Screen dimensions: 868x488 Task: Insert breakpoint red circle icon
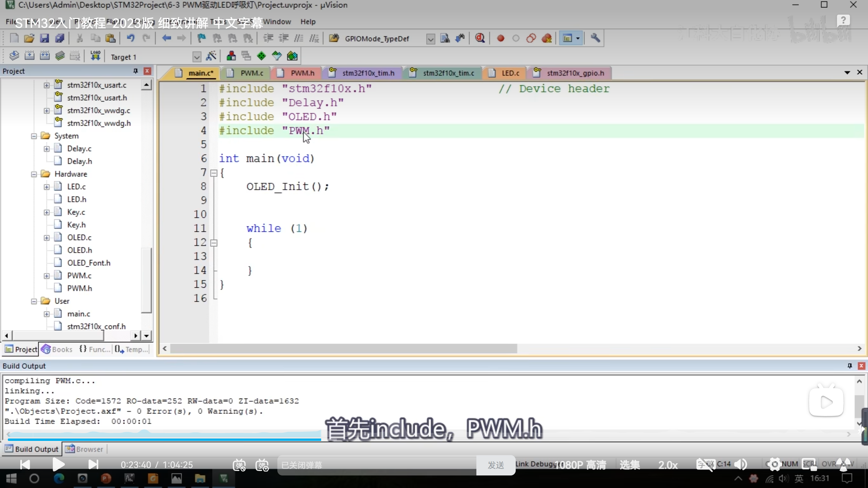(500, 38)
